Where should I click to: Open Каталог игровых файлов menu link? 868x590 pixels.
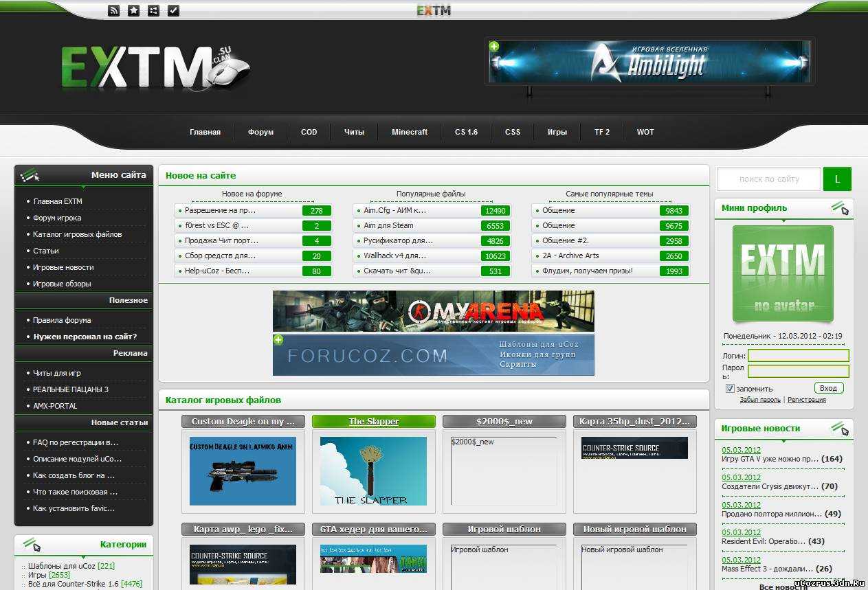point(78,234)
